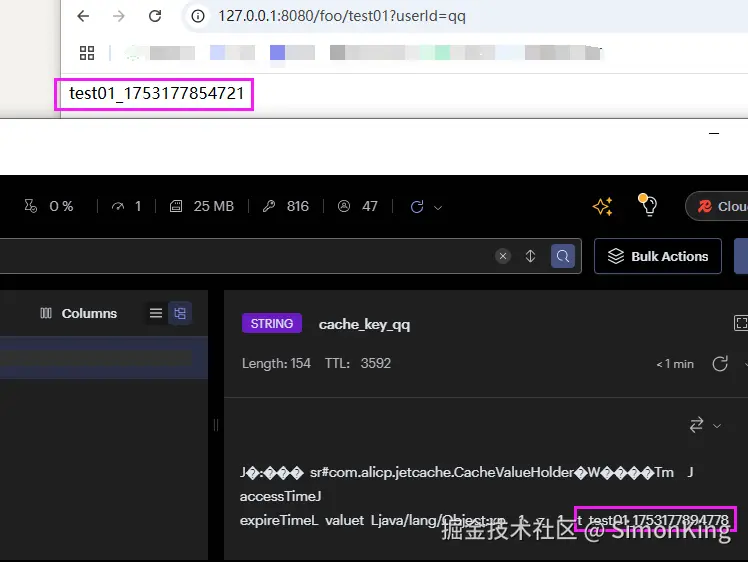Switch to tree view of keys

tap(180, 313)
